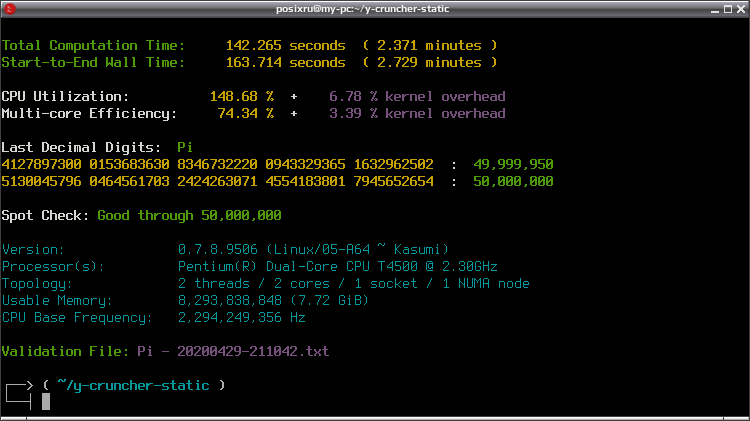750x421 pixels.
Task: Click the 2.371 minutes value
Action: click(x=429, y=45)
